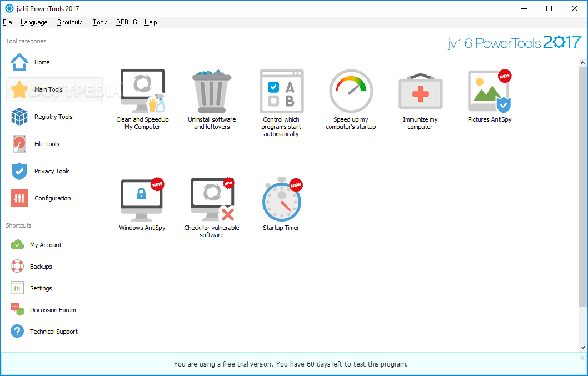The image size is (588, 376).
Task: Open the Speed up my computer's startup gauge
Action: 351,91
